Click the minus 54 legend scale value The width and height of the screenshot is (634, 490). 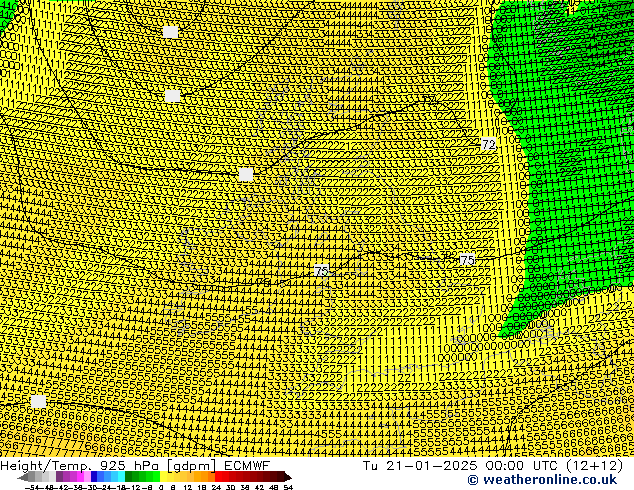point(32,487)
